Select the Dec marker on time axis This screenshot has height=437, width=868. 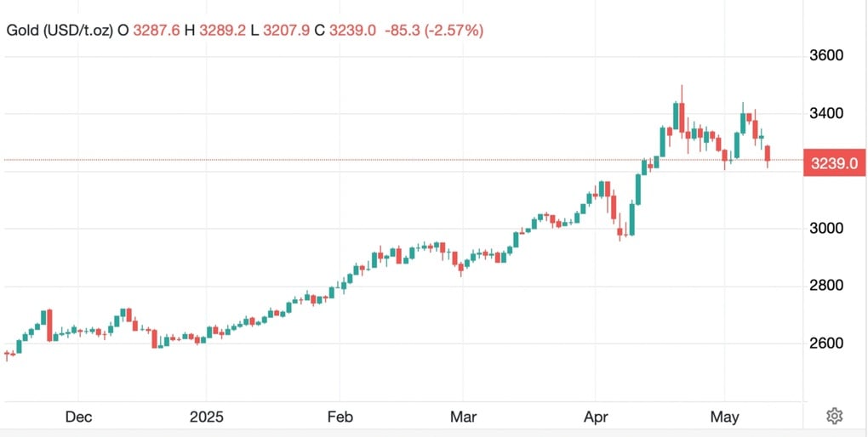pyautogui.click(x=78, y=417)
